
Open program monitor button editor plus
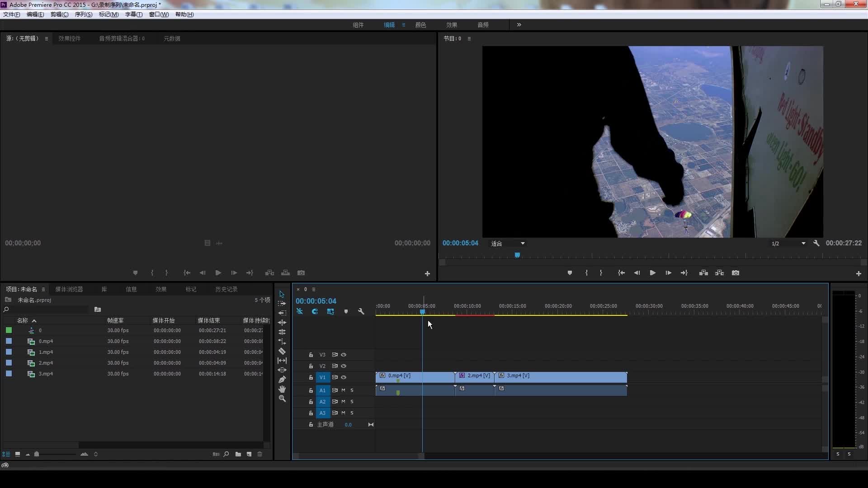859,273
